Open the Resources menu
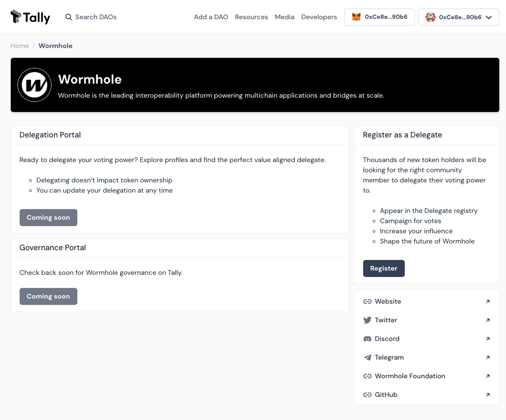Screen dimensions: 506x420 (251, 17)
